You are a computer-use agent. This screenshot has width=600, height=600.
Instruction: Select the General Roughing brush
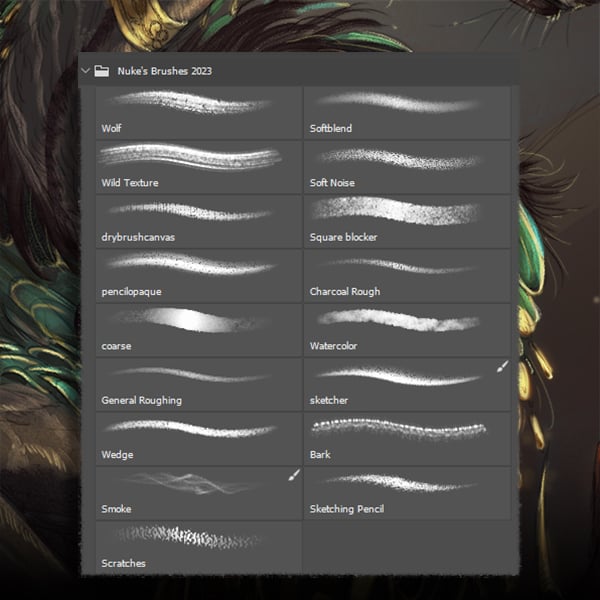coord(199,385)
